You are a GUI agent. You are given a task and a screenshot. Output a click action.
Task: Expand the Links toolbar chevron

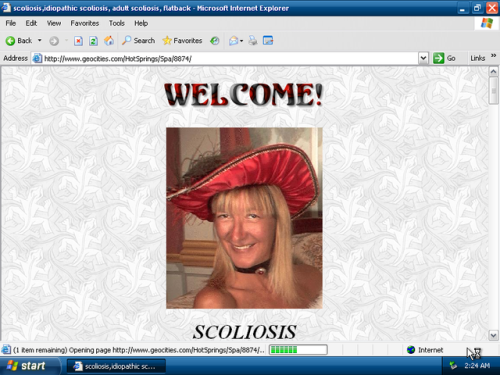493,56
